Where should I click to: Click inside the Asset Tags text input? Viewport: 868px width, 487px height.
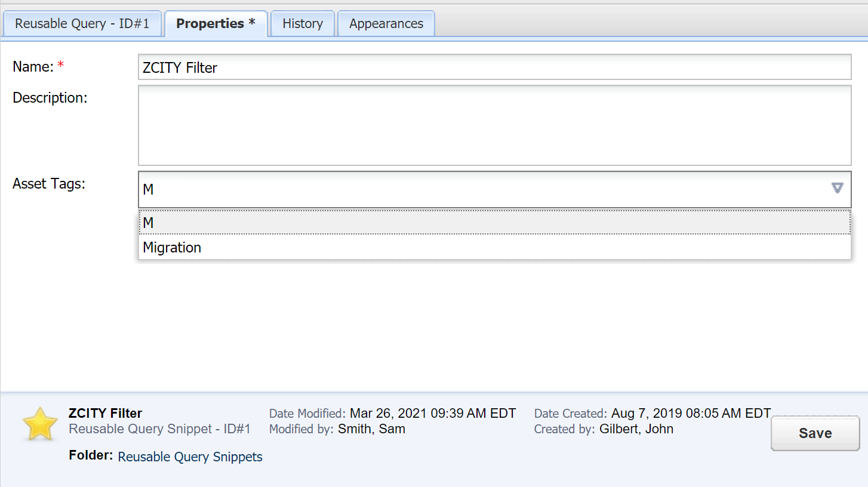point(478,189)
